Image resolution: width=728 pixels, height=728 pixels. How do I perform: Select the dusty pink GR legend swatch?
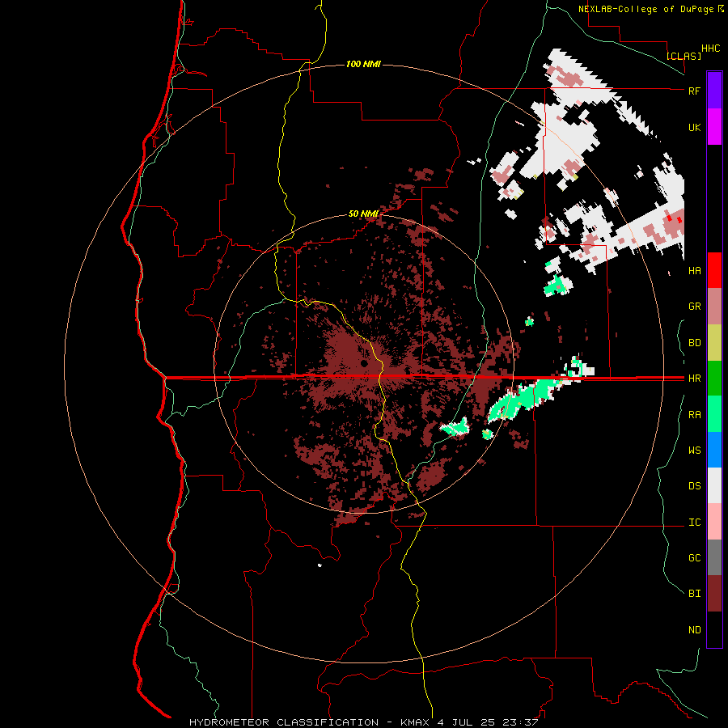click(714, 307)
